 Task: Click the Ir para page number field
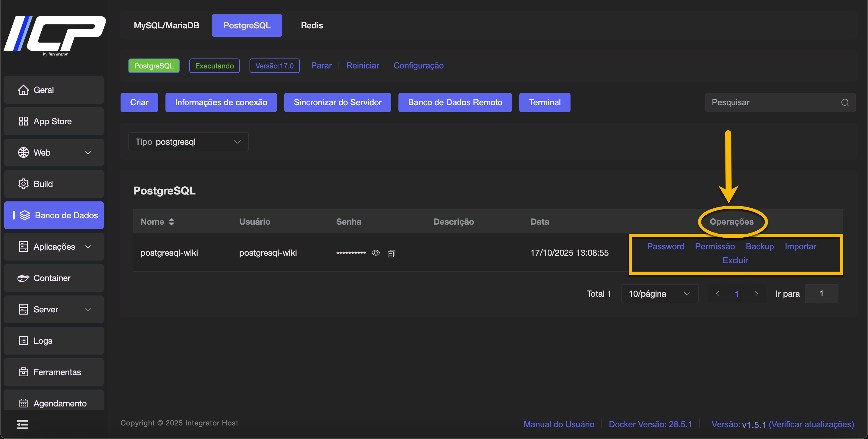(x=821, y=294)
